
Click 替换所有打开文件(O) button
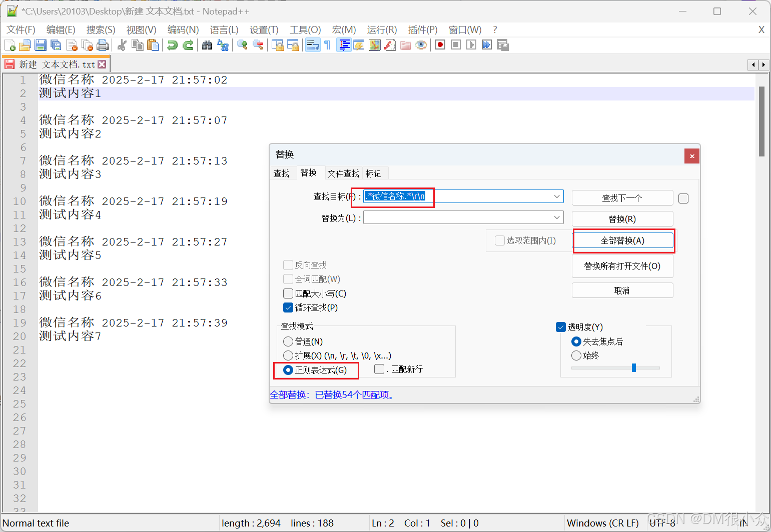click(622, 266)
